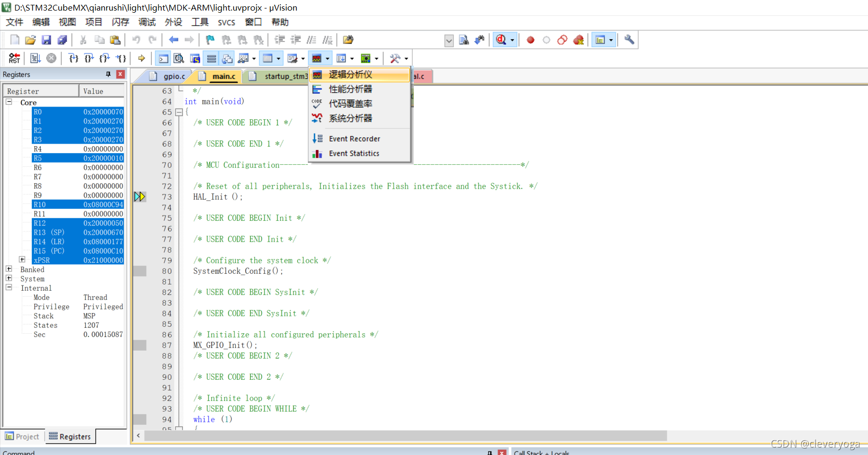Collapse the Internal register group

[9, 287]
